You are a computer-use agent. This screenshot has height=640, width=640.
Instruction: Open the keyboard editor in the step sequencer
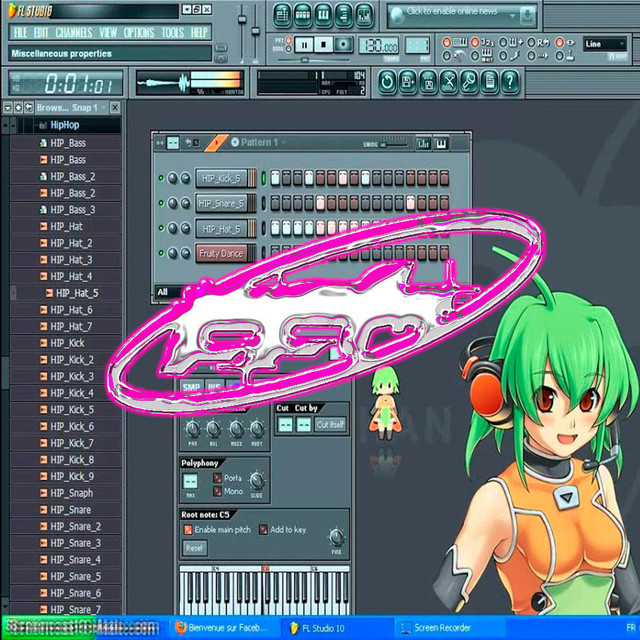tap(439, 142)
